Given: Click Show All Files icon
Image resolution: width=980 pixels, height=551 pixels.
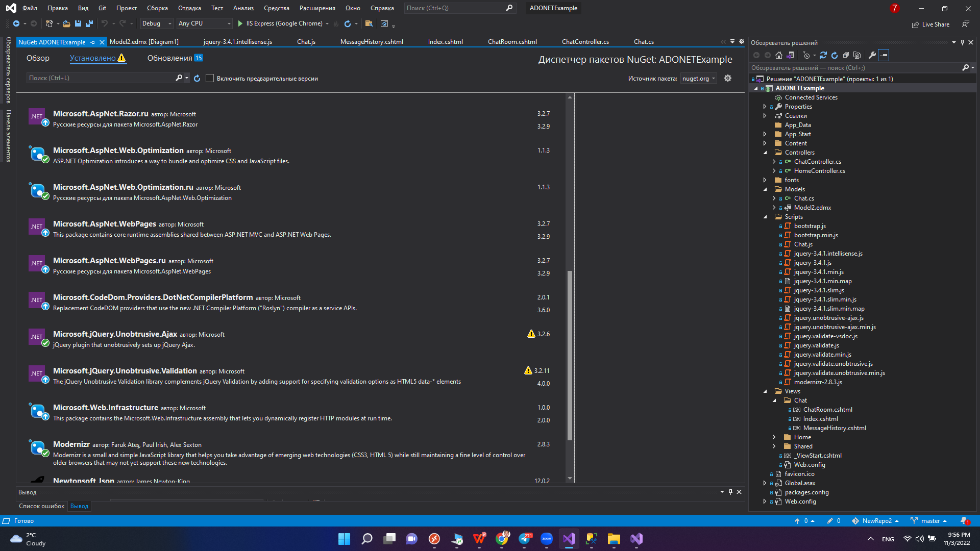Looking at the screenshot, I should click(857, 55).
